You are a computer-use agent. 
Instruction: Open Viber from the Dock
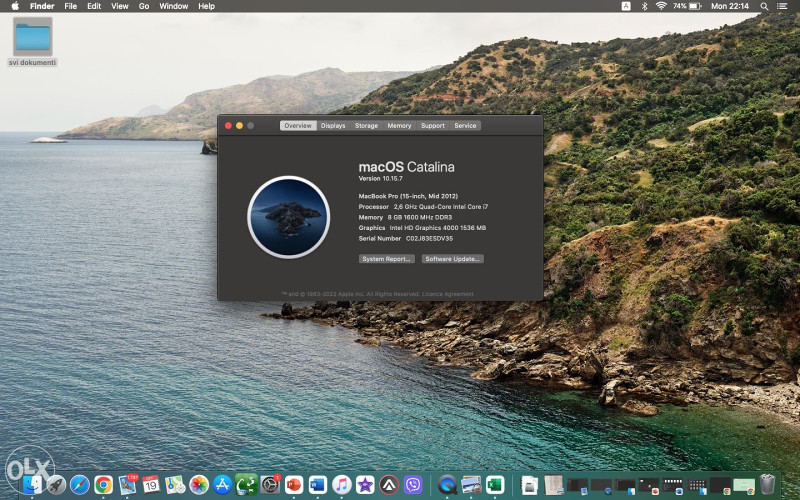pyautogui.click(x=413, y=485)
